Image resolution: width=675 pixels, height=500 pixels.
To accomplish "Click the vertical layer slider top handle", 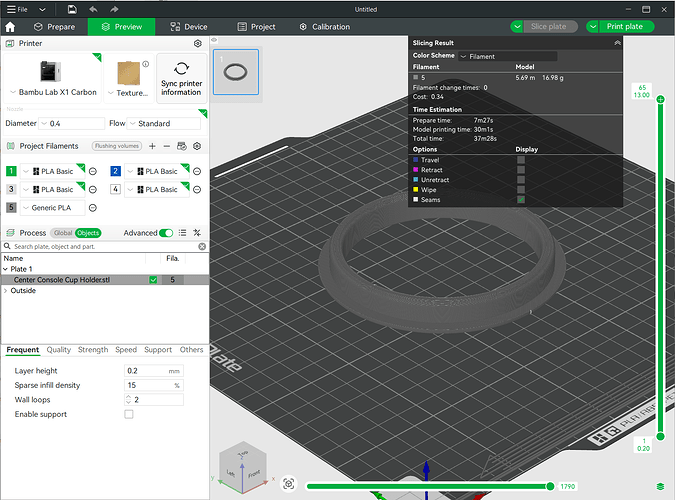I will pos(660,99).
